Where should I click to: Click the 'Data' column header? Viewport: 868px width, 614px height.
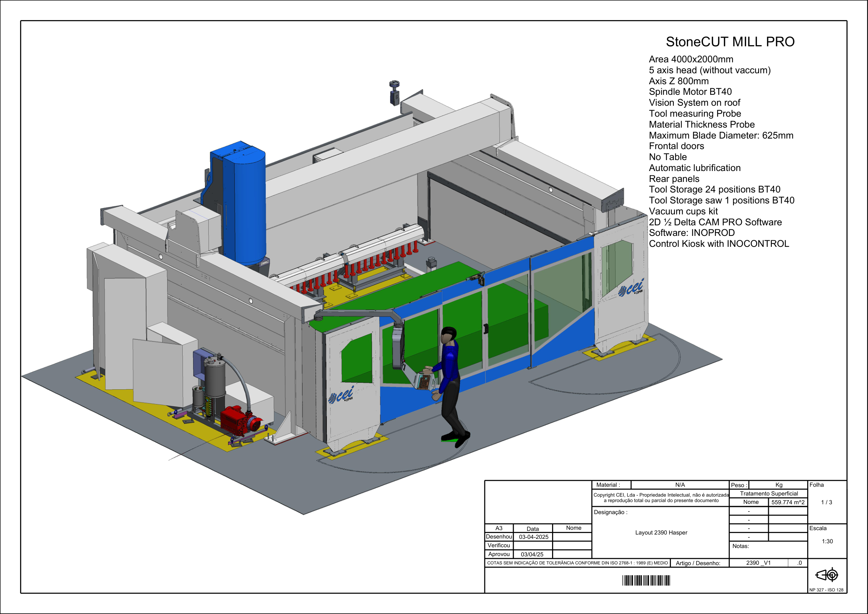coord(533,529)
